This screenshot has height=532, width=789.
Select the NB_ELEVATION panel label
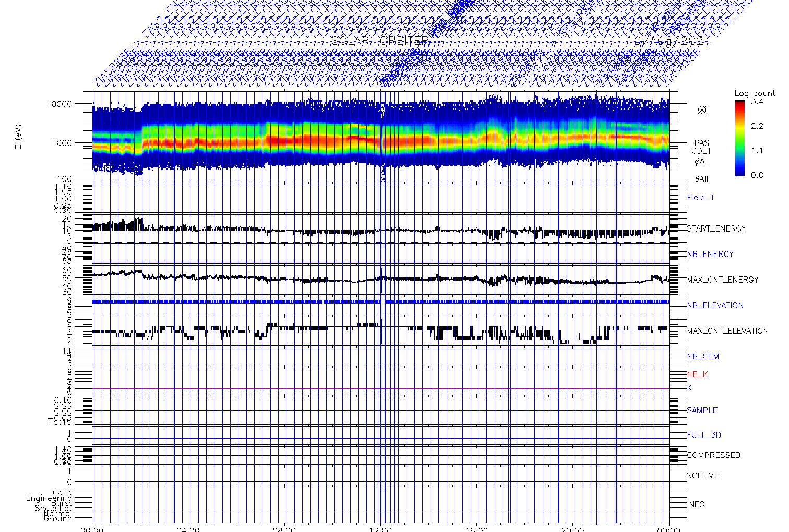pos(715,305)
